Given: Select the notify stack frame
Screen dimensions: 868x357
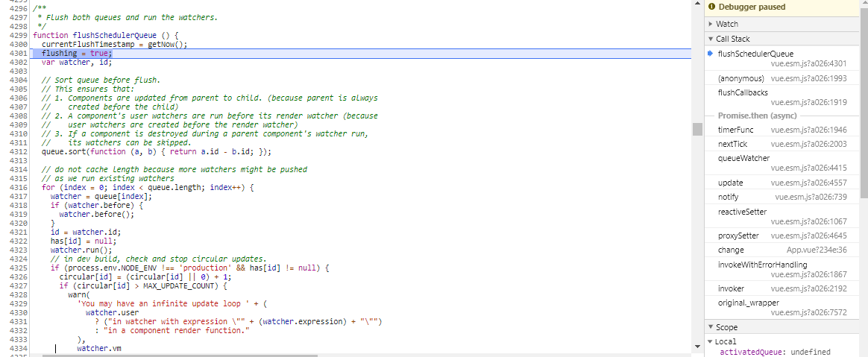Looking at the screenshot, I should pos(781,197).
